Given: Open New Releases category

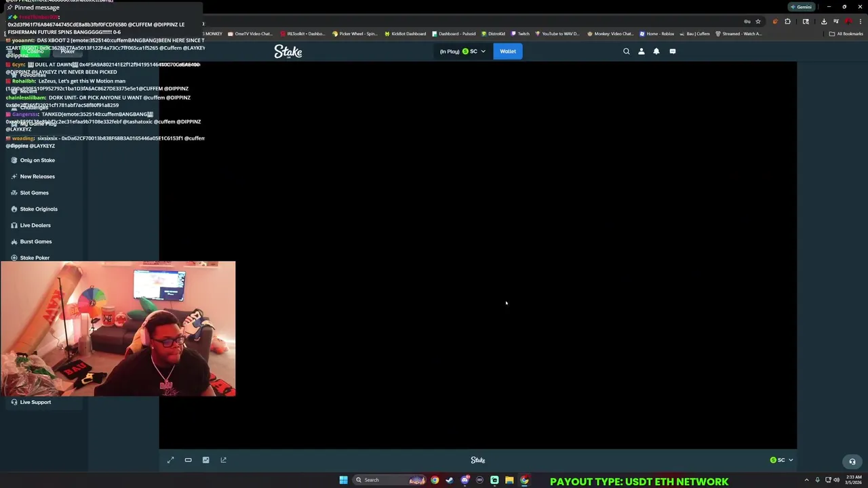Looking at the screenshot, I should [x=37, y=177].
